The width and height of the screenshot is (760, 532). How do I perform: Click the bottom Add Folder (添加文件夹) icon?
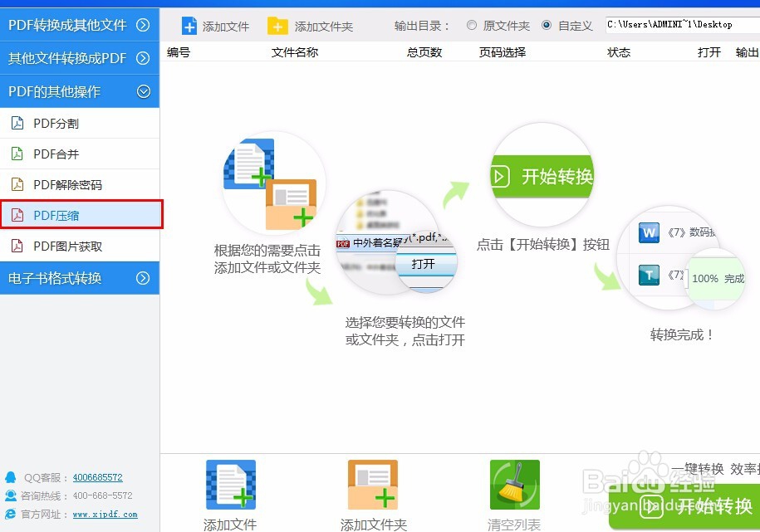(x=372, y=486)
